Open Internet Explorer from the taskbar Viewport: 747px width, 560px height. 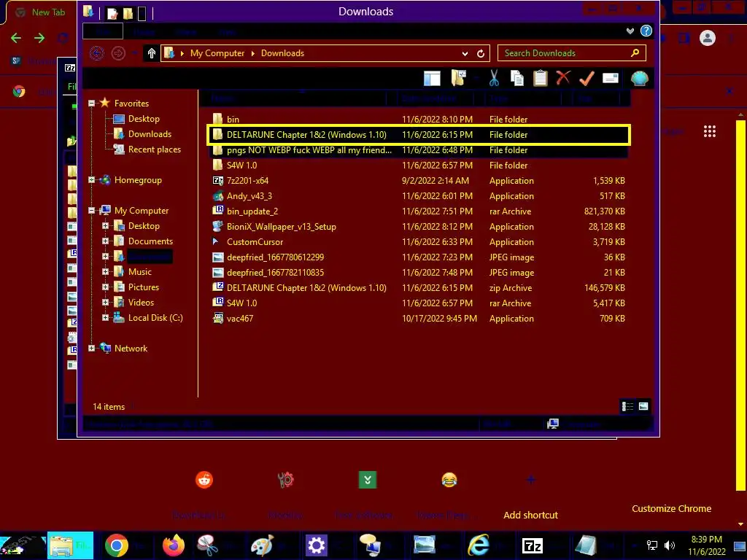479,545
